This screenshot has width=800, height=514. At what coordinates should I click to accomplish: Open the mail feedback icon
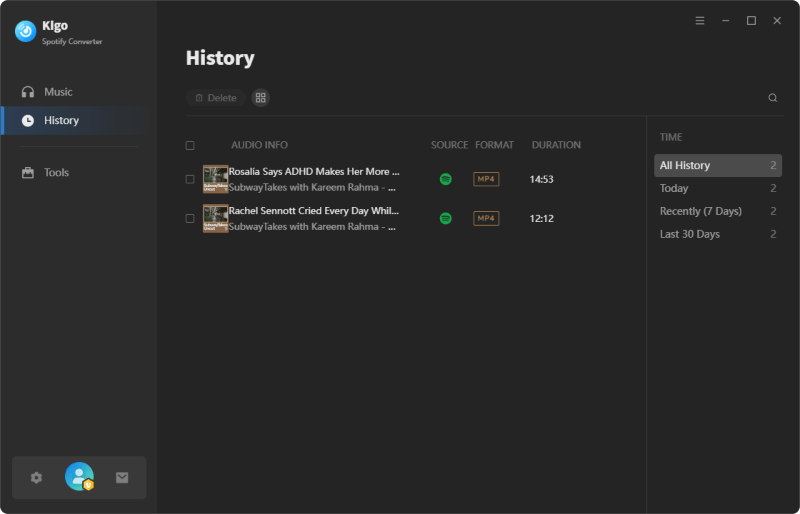122,478
